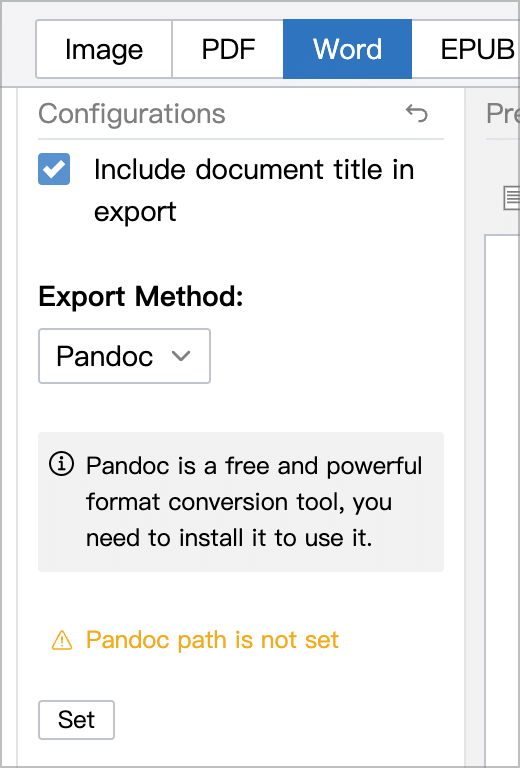Click the info circle icon in Pandoc note
Viewport: 520px width, 768px height.
62,464
